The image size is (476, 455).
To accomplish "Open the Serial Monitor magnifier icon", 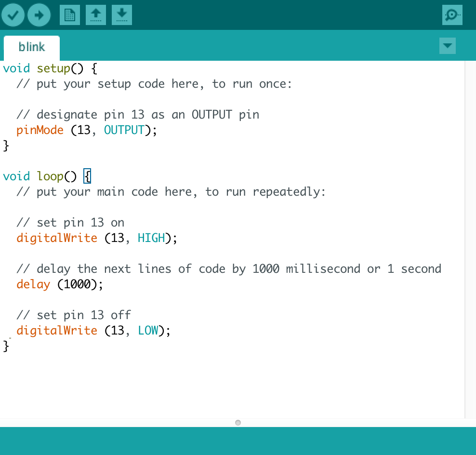I will point(452,15).
